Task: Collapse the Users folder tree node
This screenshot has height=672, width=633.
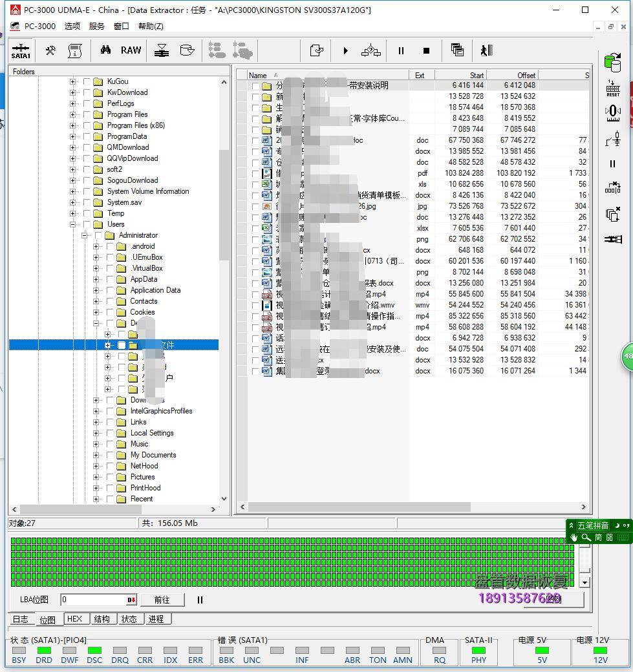Action: click(73, 224)
